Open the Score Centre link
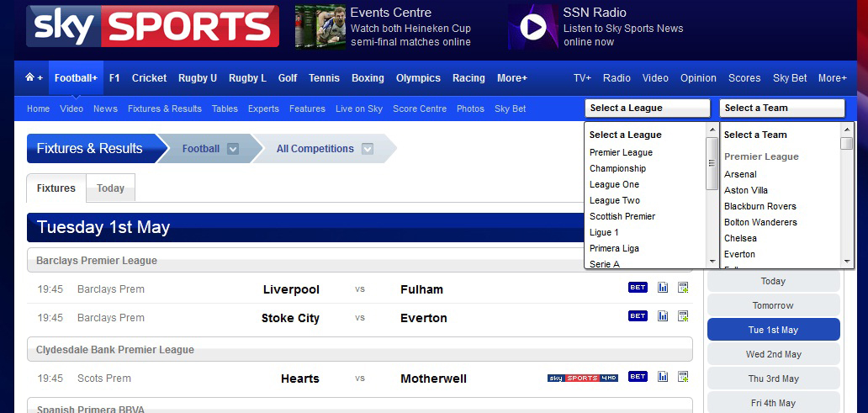The width and height of the screenshot is (868, 413). (420, 109)
